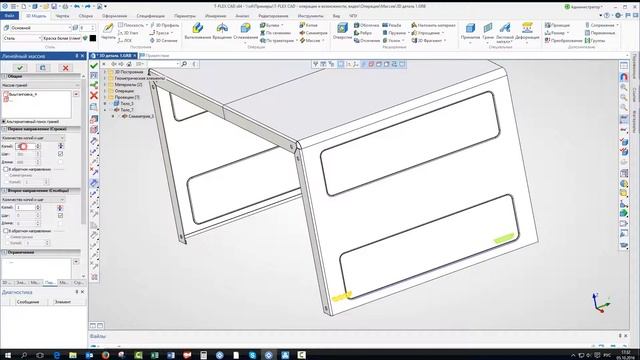Click the black color swatch in Стиль group
Viewport: 640px width, 360px height.
click(93, 38)
